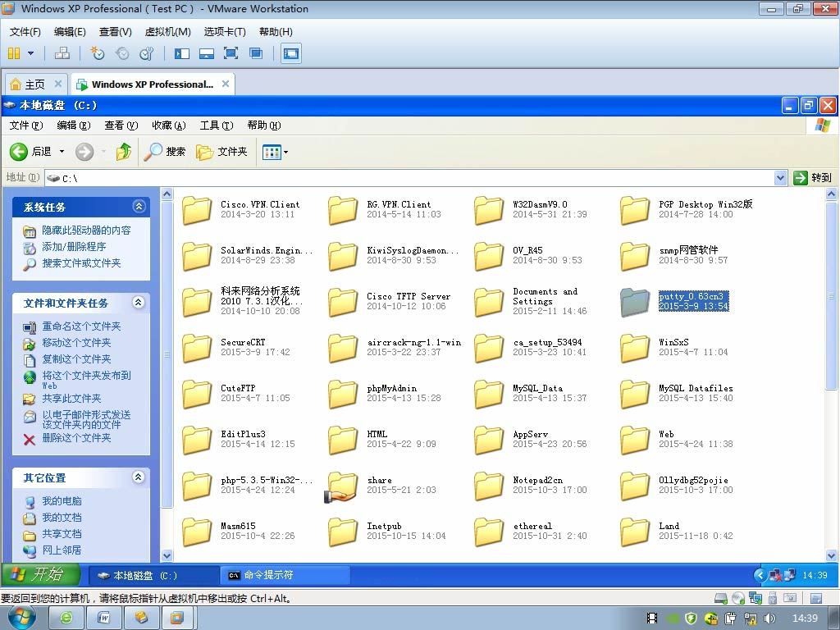Collapse the 系统任务 panel

click(x=139, y=206)
